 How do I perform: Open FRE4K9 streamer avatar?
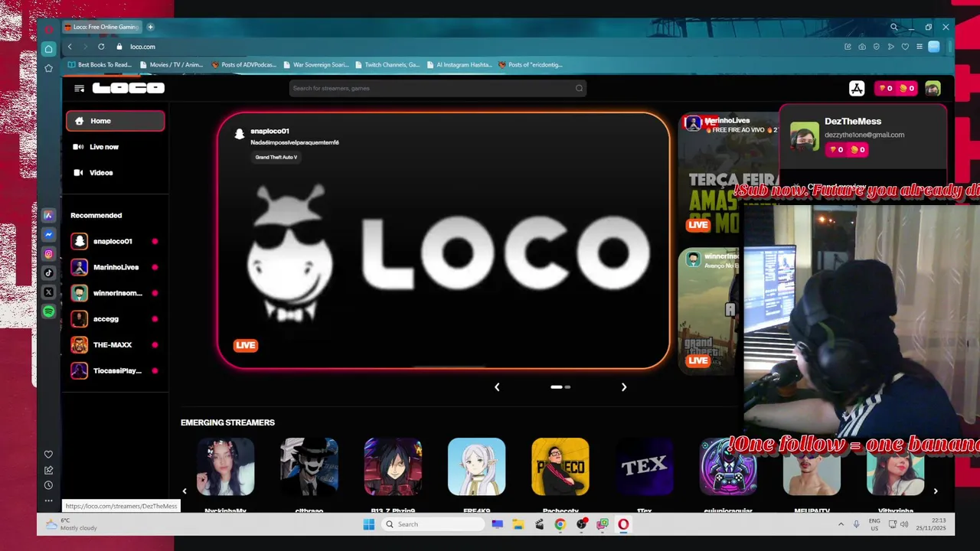pyautogui.click(x=476, y=467)
